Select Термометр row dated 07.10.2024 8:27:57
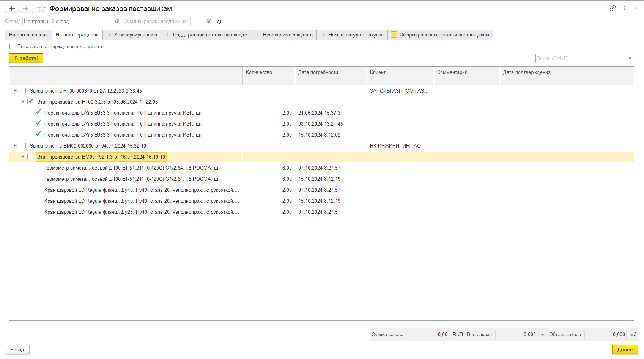 coord(321,168)
